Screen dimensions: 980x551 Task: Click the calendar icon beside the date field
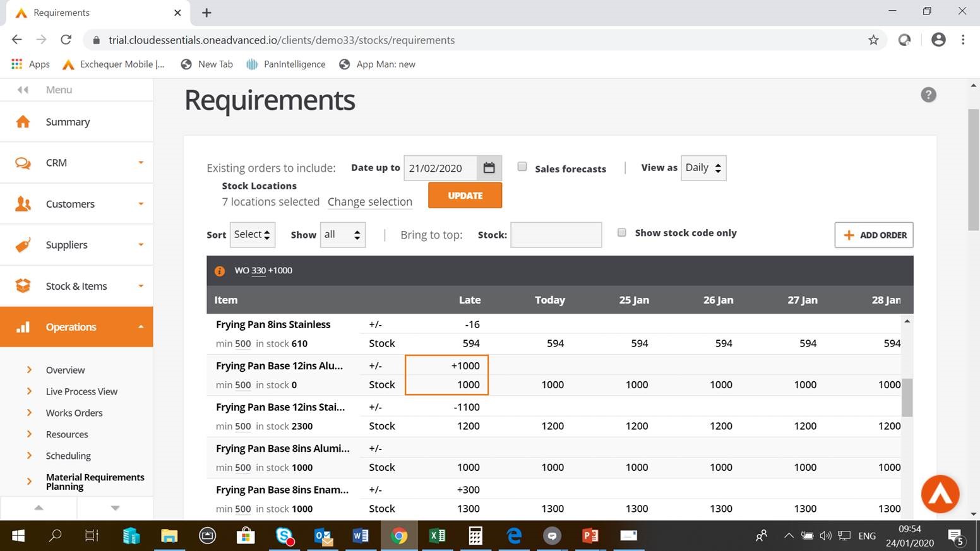coord(489,168)
